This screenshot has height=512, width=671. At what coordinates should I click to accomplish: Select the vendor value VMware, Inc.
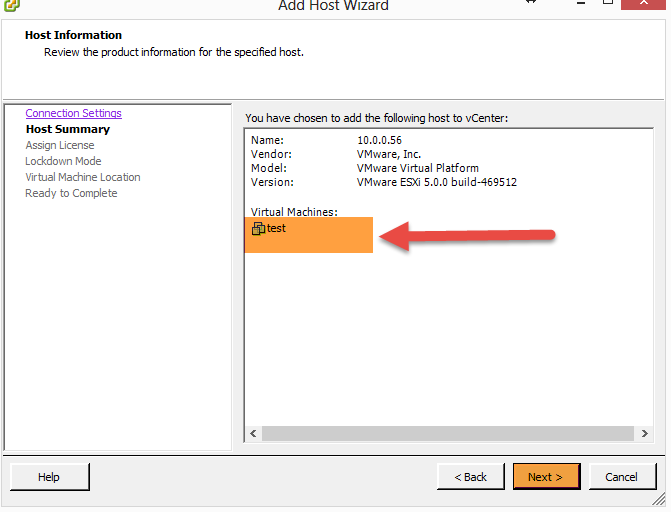coord(389,154)
